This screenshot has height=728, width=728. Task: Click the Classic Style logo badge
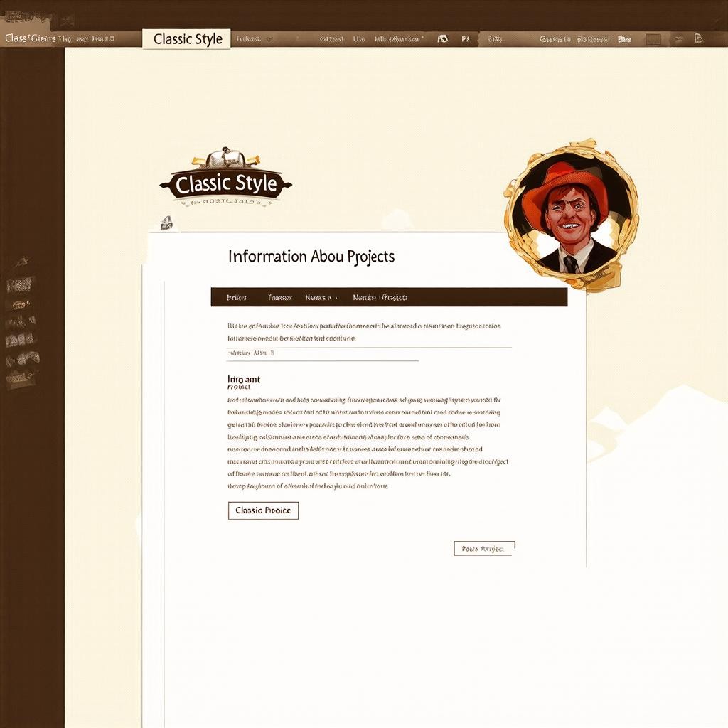tap(225, 183)
